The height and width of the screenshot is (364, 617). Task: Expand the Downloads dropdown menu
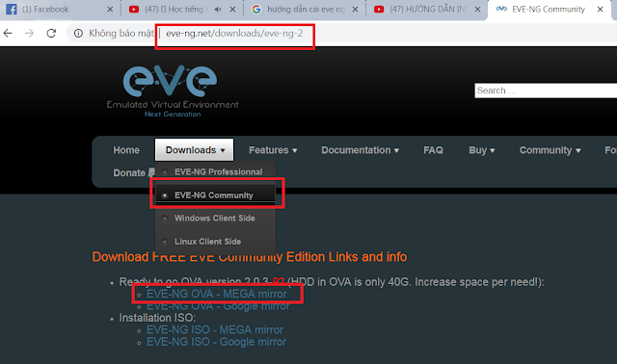pos(195,150)
